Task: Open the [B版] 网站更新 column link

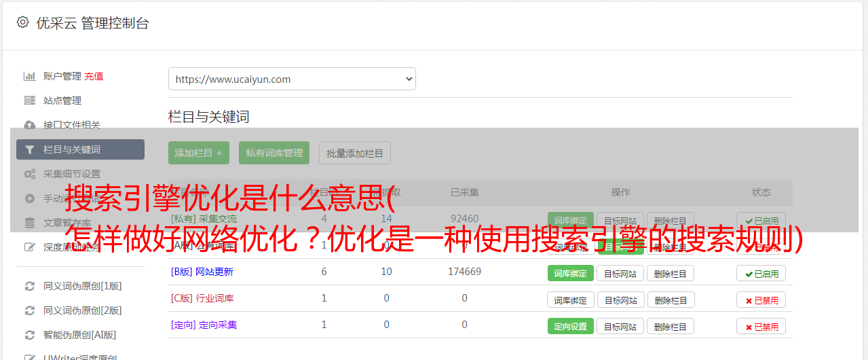Action: pyautogui.click(x=202, y=272)
